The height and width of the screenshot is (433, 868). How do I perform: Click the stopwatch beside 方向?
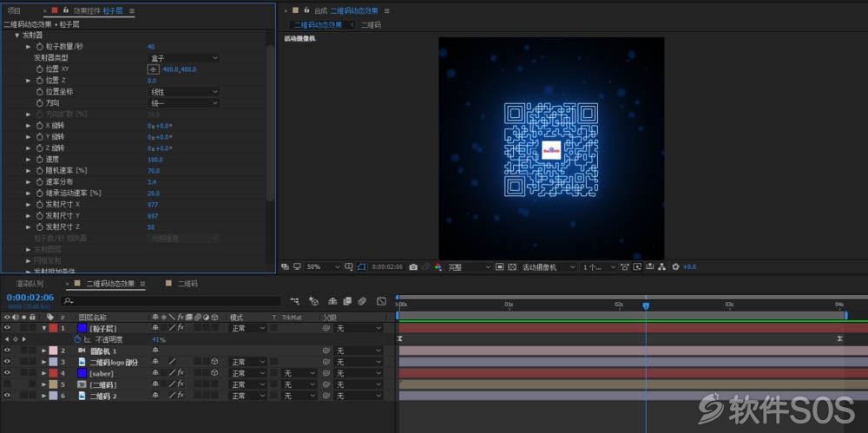[40, 103]
